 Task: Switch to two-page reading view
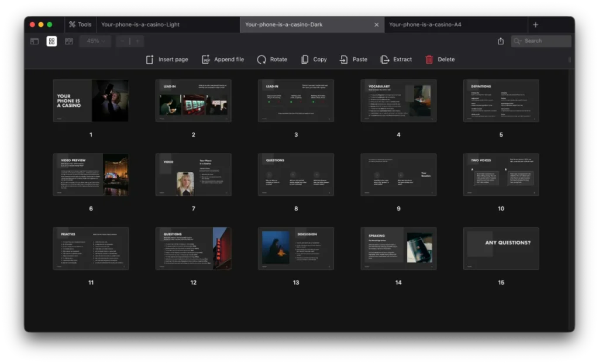click(69, 41)
